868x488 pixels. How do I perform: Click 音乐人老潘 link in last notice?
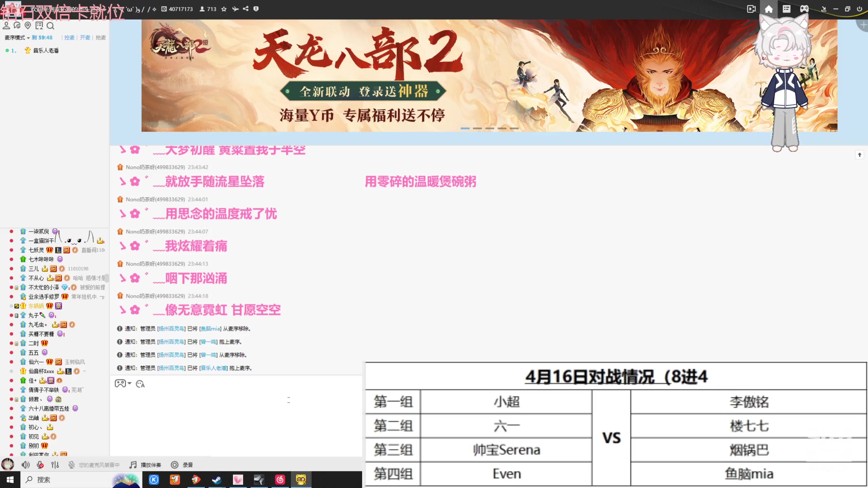pos(214,368)
